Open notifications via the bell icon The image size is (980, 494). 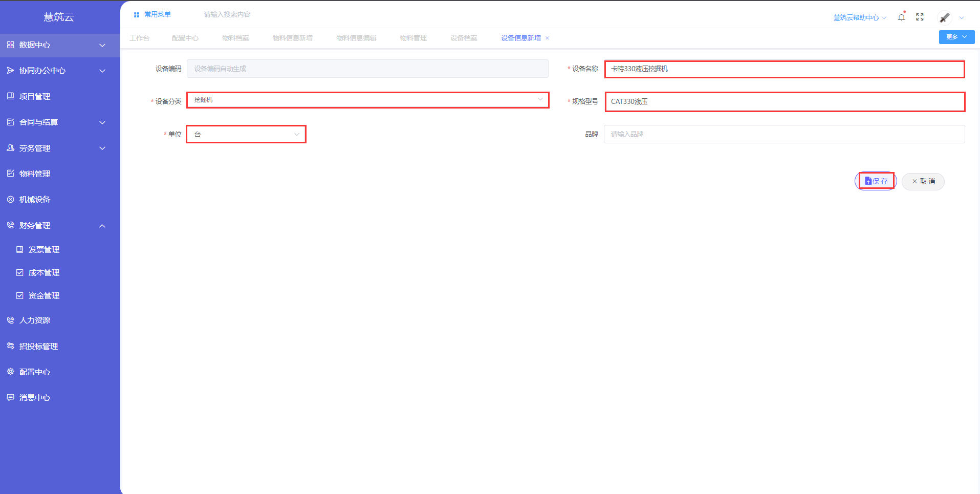coord(901,17)
